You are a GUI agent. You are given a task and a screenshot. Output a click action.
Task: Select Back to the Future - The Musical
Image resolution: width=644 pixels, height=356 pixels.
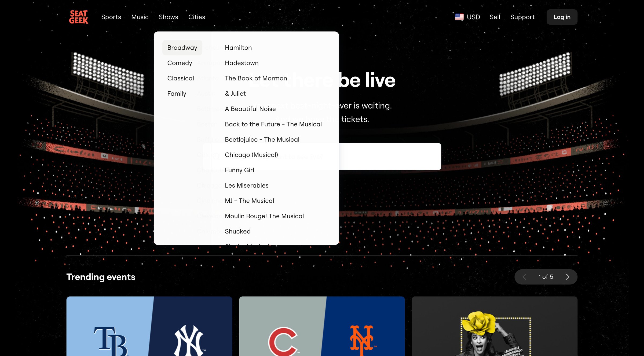pyautogui.click(x=273, y=124)
